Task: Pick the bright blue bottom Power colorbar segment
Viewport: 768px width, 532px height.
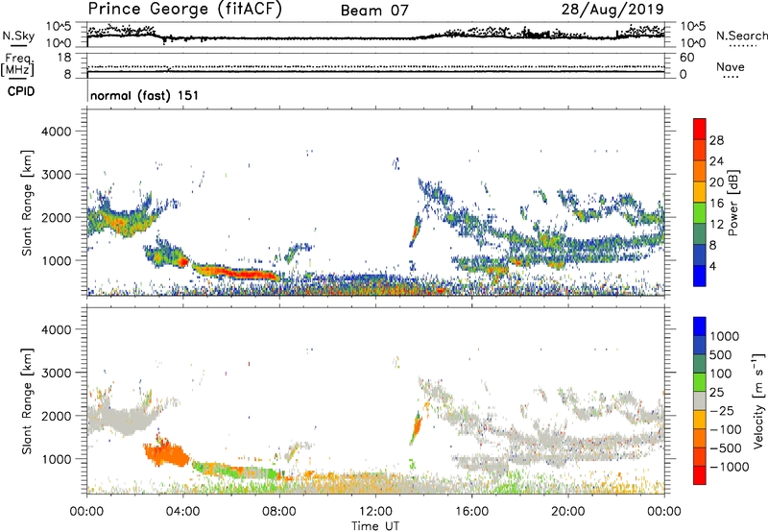Action: coord(700,276)
